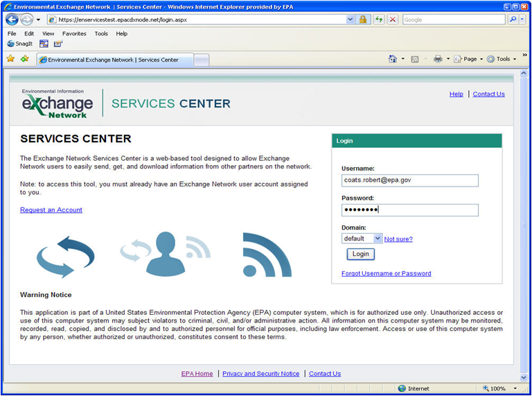Stop loading with the red X icon
Screen dimensions: 532x396
click(393, 19)
